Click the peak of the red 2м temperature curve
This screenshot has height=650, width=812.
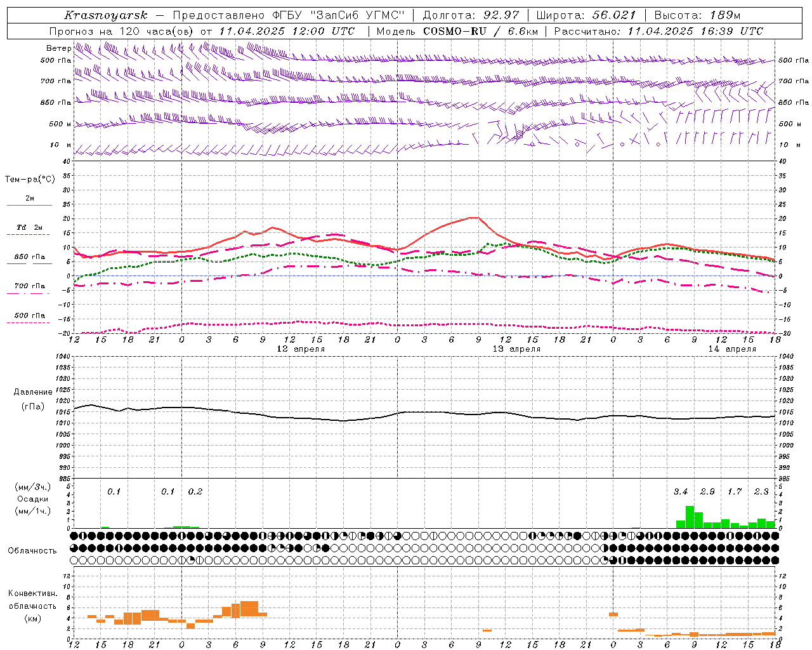coord(475,218)
